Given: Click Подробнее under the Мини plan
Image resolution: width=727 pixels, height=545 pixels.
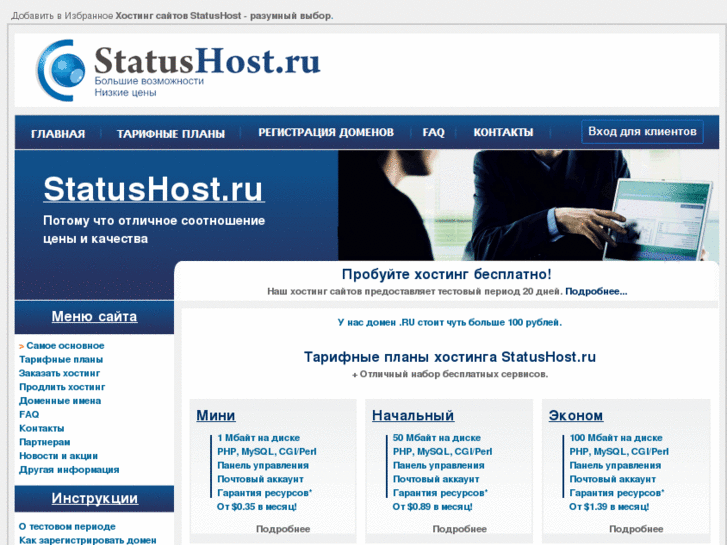Looking at the screenshot, I should [283, 529].
